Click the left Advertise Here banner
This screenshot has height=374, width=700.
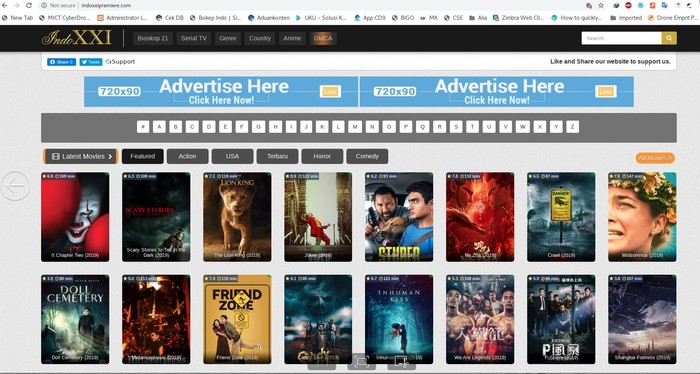[x=221, y=91]
